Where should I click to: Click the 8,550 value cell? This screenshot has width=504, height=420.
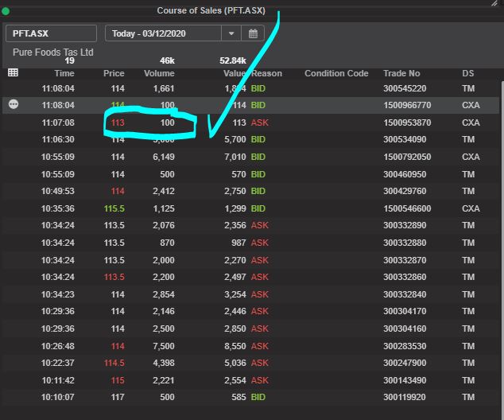pyautogui.click(x=235, y=346)
